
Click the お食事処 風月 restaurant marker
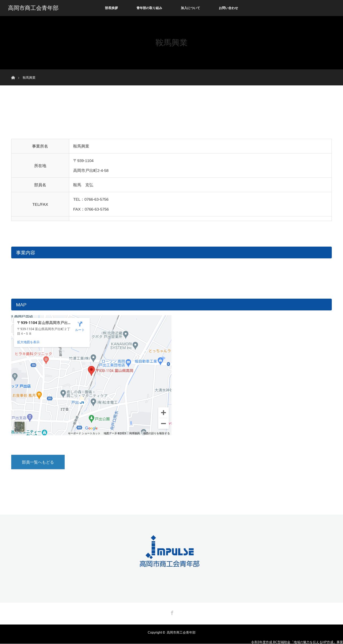[39, 395]
